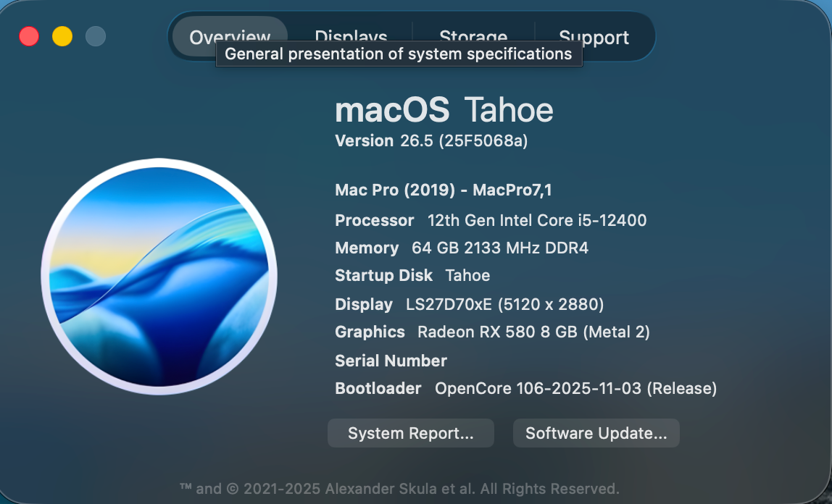Click the disabled gray zoom button
Image resolution: width=832 pixels, height=504 pixels.
point(96,36)
